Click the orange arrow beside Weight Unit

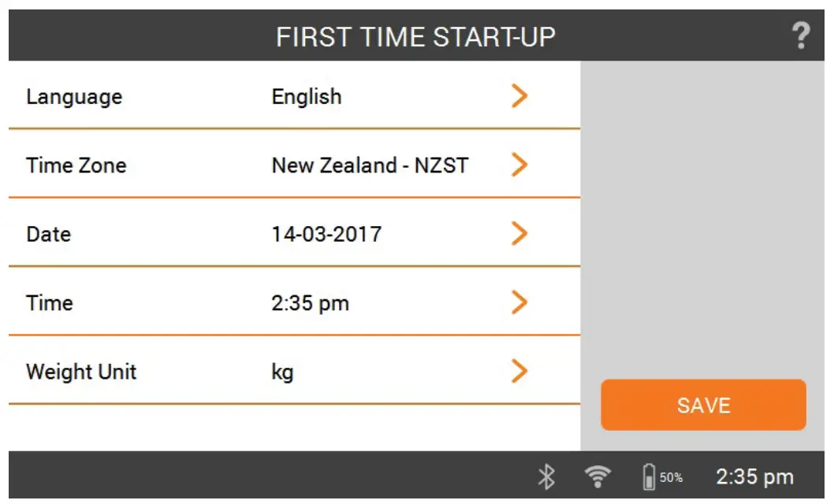pos(519,371)
